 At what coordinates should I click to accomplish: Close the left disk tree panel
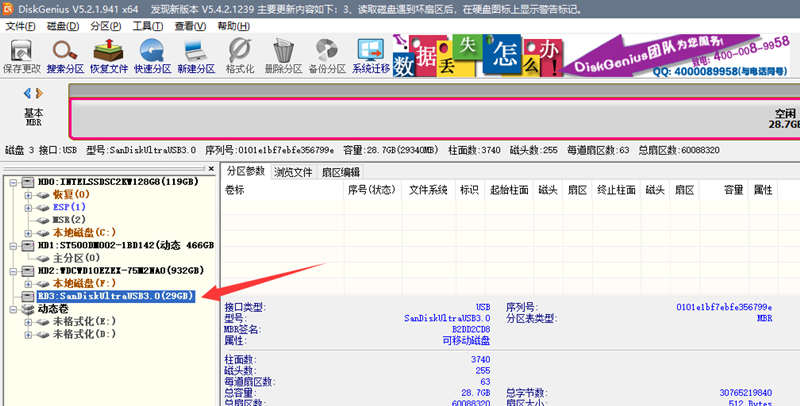click(x=211, y=168)
